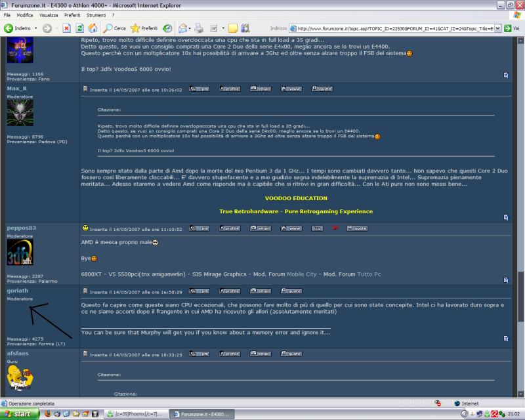Viewport: 525px width, 420px height.
Task: Open afsfaes's profile button
Action: coord(230,354)
